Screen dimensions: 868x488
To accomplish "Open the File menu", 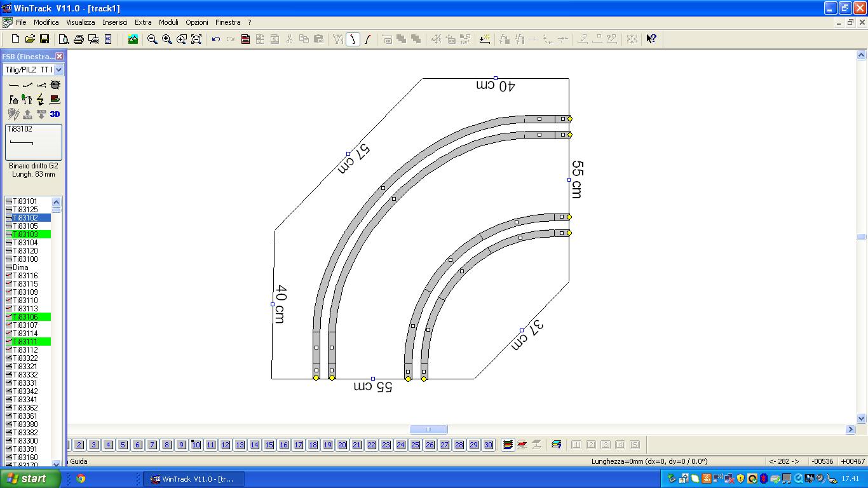I will pos(21,22).
